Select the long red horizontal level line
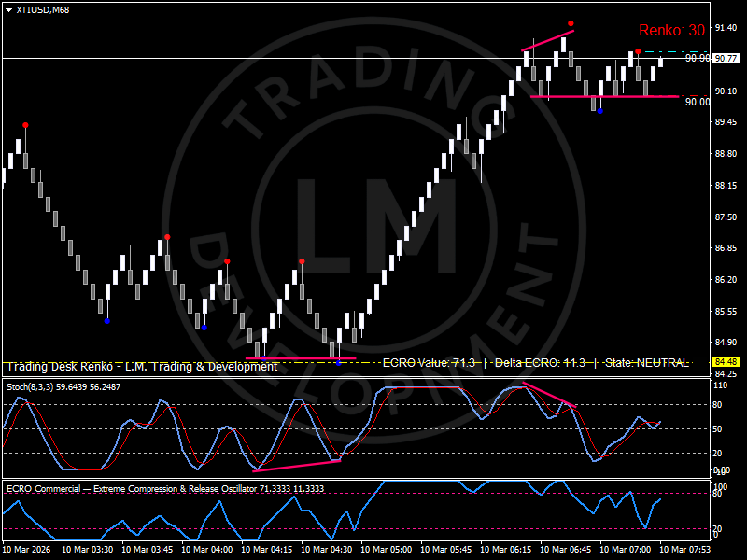 click(x=355, y=301)
